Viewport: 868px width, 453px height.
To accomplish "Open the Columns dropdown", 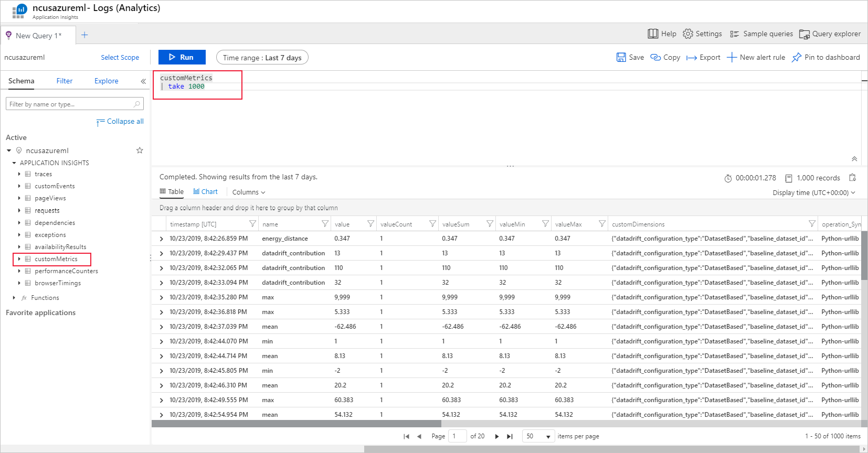I will coord(249,192).
